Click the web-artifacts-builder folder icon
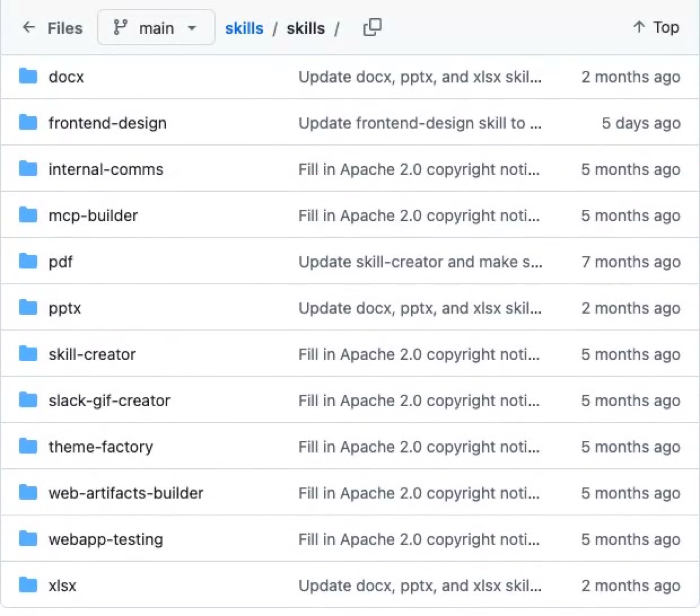The image size is (700, 616). (x=28, y=493)
